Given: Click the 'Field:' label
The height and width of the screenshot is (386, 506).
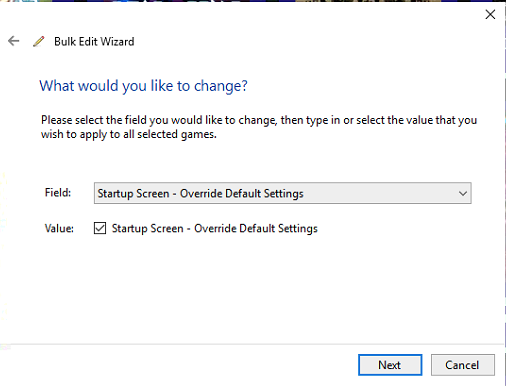Looking at the screenshot, I should coord(58,193).
